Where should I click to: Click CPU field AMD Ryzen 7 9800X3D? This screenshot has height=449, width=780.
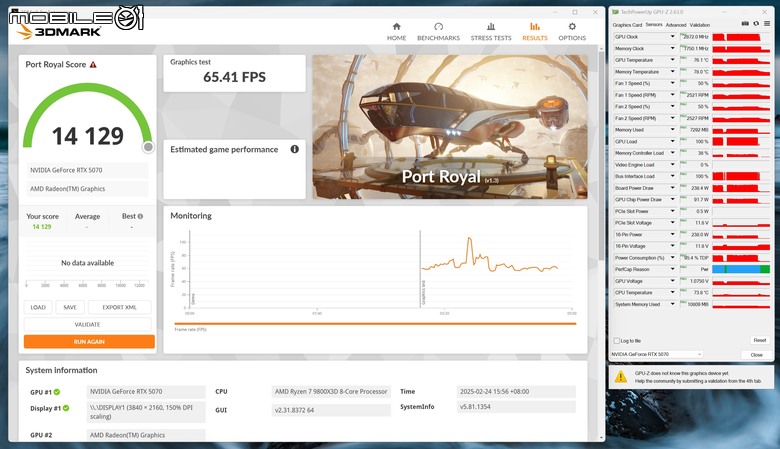pos(331,391)
